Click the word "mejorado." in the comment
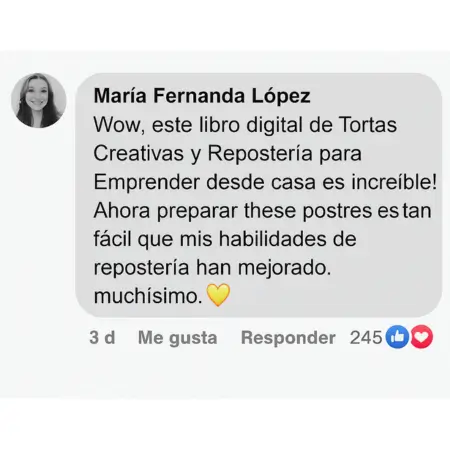 pyautogui.click(x=284, y=268)
